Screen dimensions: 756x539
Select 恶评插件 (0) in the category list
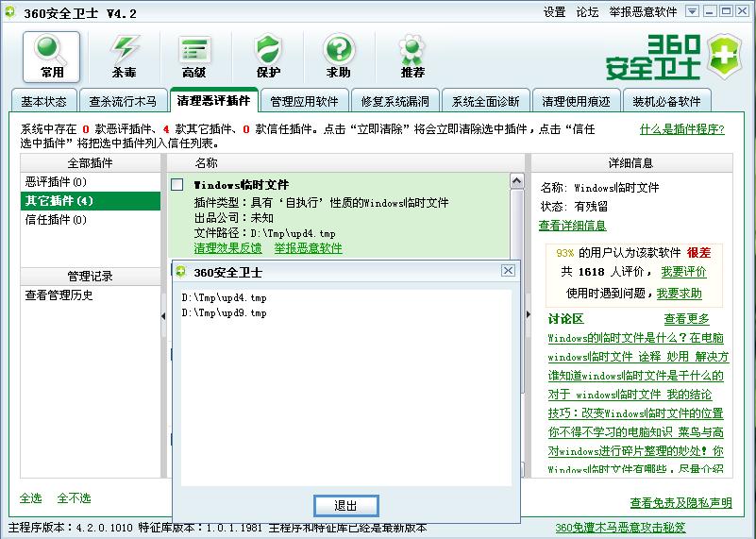[91, 182]
